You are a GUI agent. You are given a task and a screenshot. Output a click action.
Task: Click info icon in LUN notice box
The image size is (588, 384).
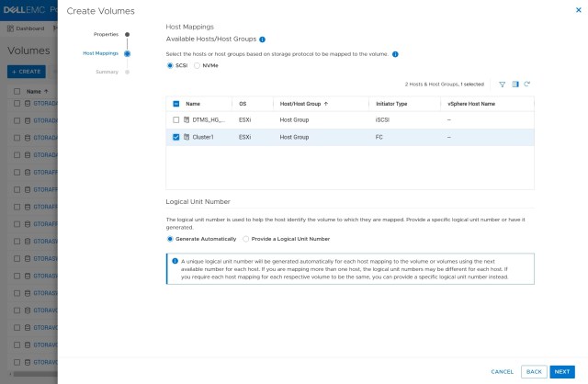[x=175, y=261]
